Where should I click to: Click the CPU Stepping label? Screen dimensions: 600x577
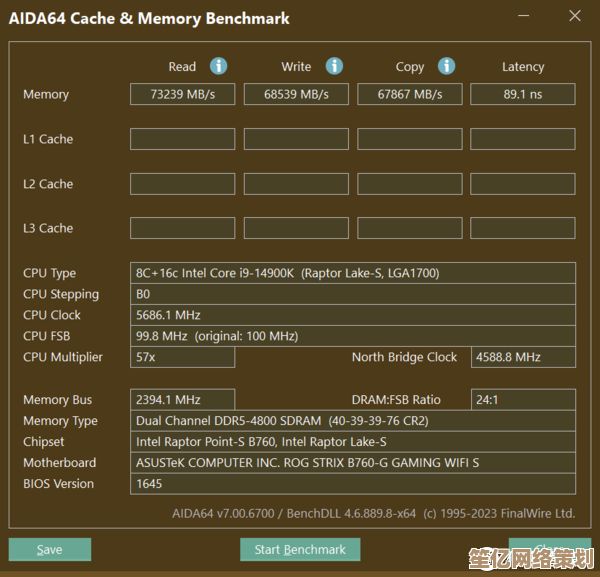pos(61,295)
